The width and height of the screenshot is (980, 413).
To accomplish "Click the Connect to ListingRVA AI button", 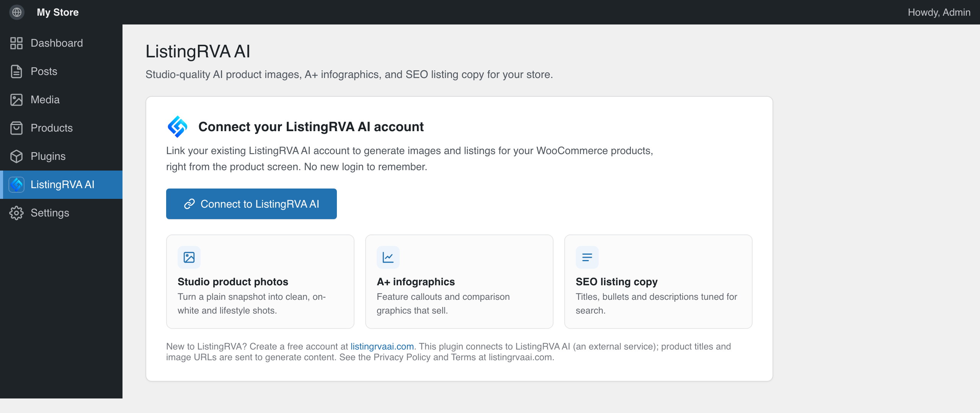I will point(252,204).
